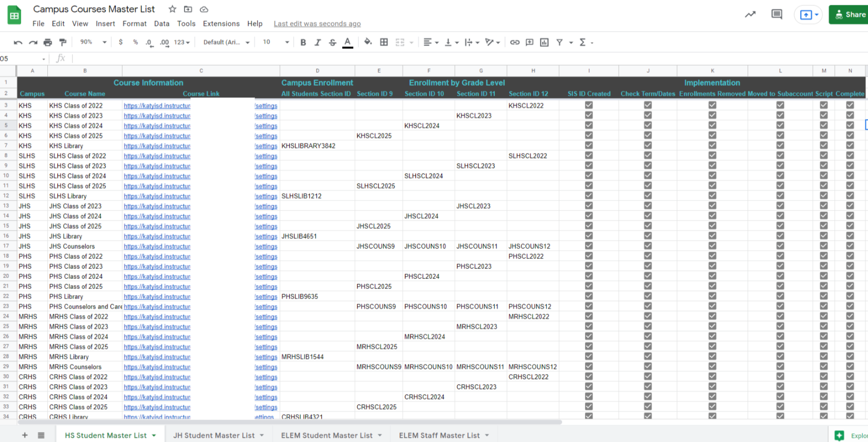868x442 pixels.
Task: Toggle Bold formatting
Action: [303, 42]
